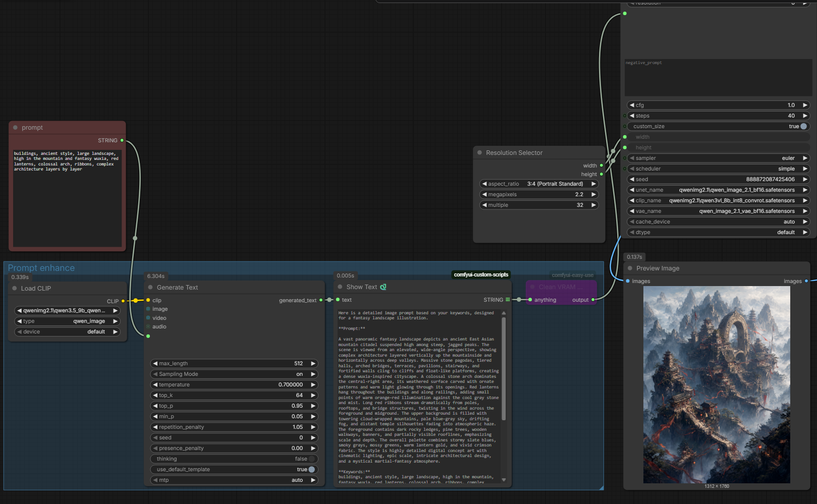Collapse the Generate Text node using its dot

[x=150, y=288]
